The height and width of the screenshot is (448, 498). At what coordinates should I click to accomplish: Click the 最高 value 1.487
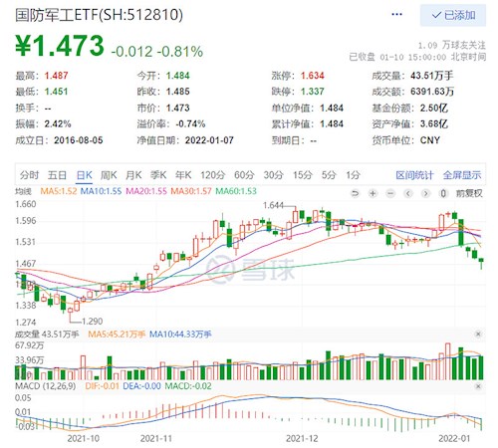(56, 76)
